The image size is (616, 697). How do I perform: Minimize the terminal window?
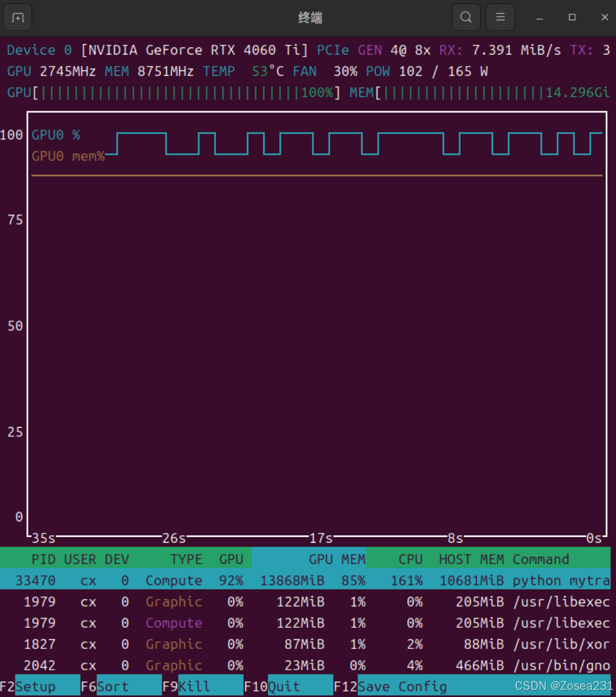pyautogui.click(x=539, y=18)
